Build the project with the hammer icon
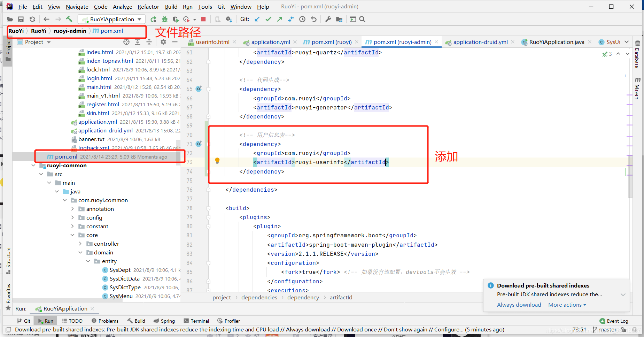 point(69,19)
